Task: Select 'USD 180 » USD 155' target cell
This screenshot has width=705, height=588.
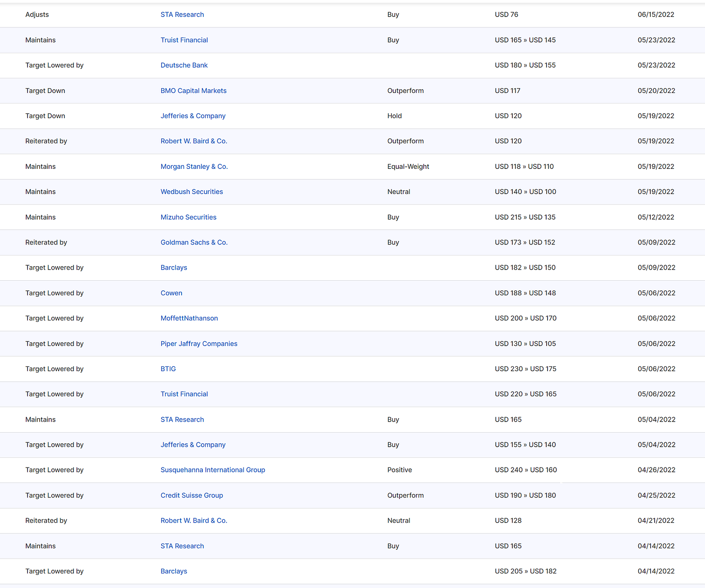Action: tap(525, 65)
